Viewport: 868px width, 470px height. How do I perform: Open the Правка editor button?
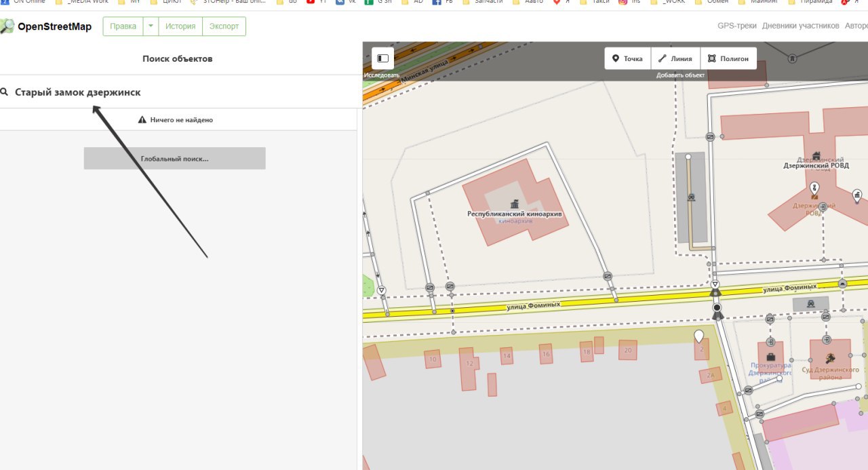123,26
